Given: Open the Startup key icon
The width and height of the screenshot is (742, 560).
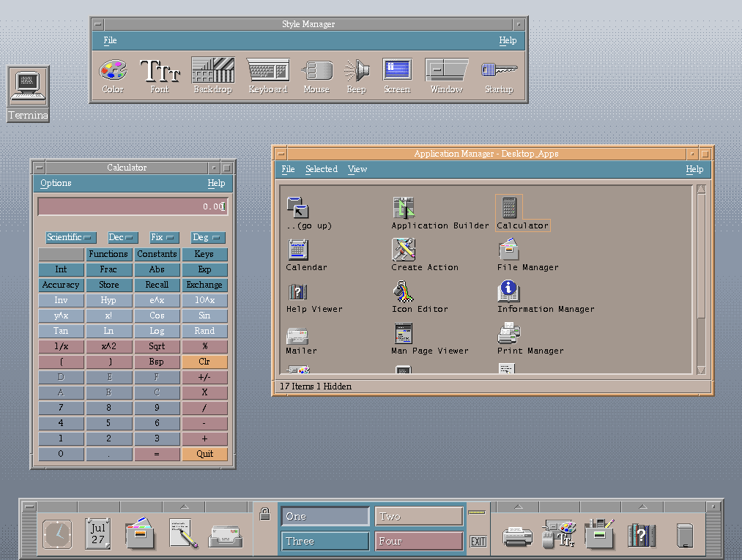Looking at the screenshot, I should point(499,70).
